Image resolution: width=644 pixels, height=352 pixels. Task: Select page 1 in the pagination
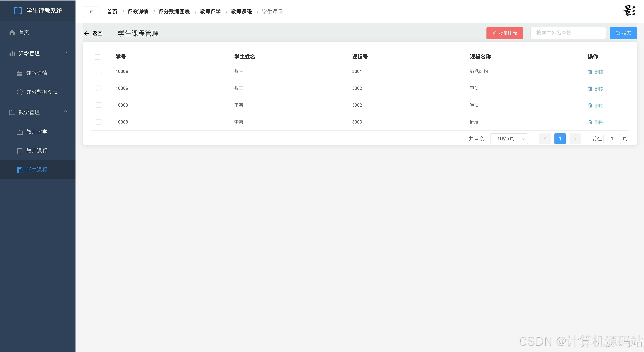tap(560, 139)
